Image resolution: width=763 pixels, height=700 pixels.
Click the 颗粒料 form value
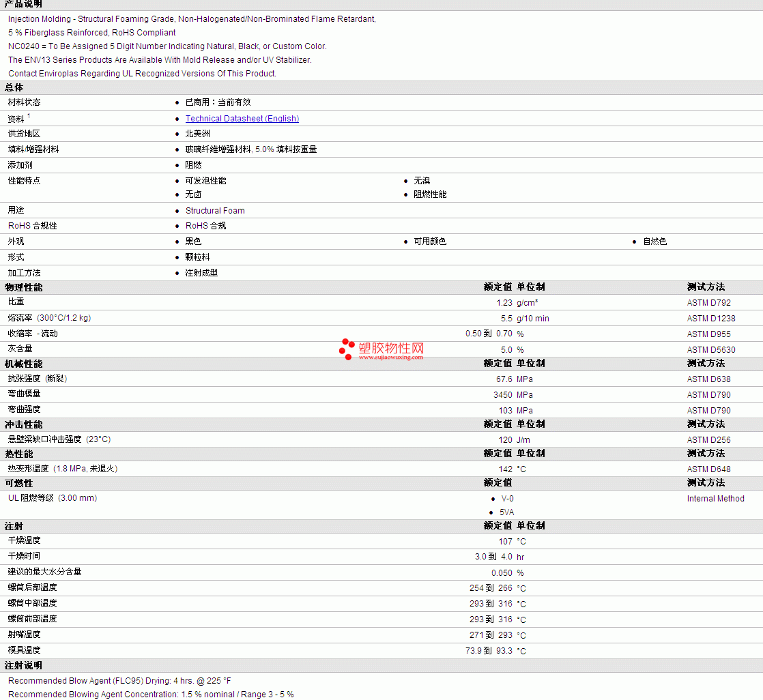[x=197, y=257]
